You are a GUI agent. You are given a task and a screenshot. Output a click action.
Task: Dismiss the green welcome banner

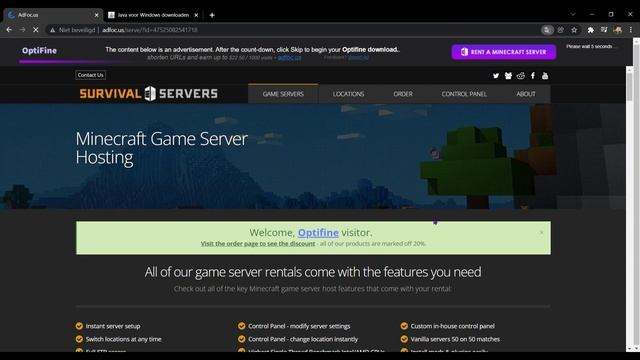[x=542, y=232]
